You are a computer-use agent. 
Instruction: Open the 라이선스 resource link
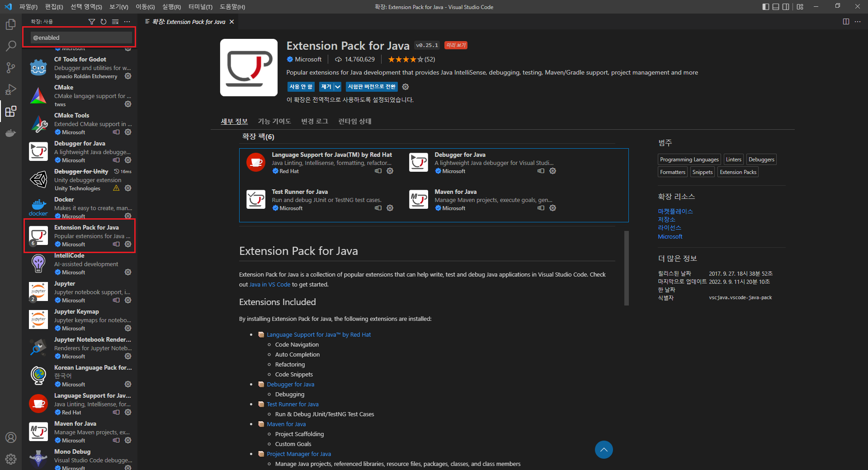(x=670, y=227)
